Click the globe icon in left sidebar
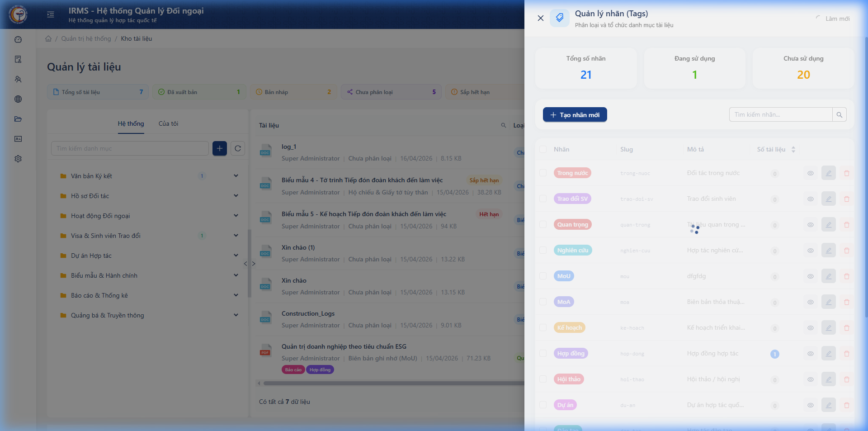The width and height of the screenshot is (868, 431). click(x=18, y=99)
